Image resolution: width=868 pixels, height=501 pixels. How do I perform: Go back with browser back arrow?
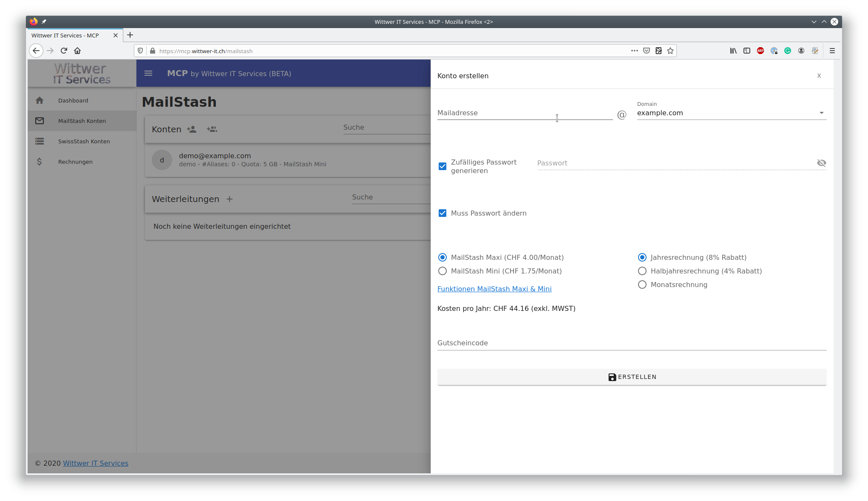(x=36, y=51)
